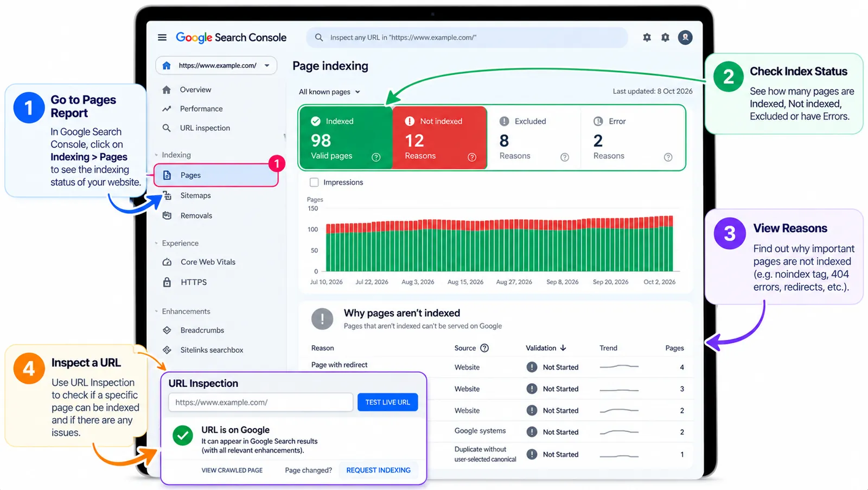The image size is (868, 490).
Task: Toggle the Not indexed 12 reasons card
Action: pyautogui.click(x=439, y=138)
